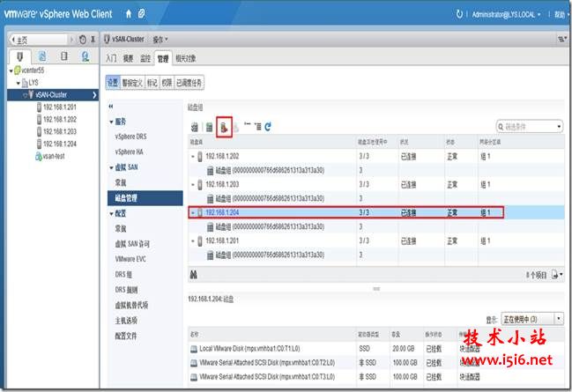572x392 pixels.
Task: Open vSphere HA settings
Action: point(130,152)
